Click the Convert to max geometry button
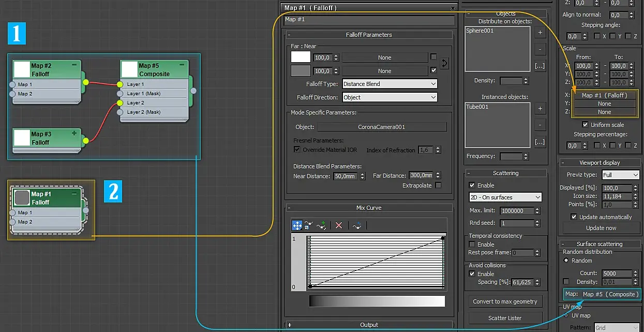 pyautogui.click(x=505, y=301)
